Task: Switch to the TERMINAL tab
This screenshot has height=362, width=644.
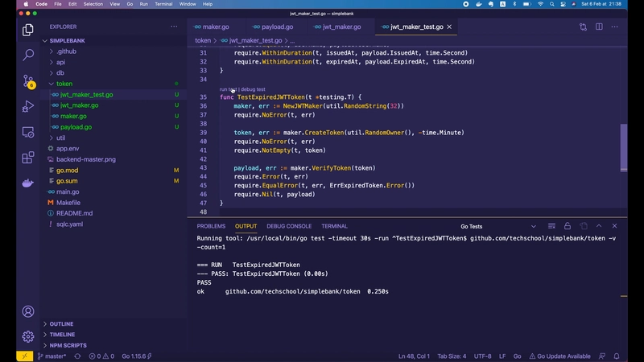Action: pos(334,226)
